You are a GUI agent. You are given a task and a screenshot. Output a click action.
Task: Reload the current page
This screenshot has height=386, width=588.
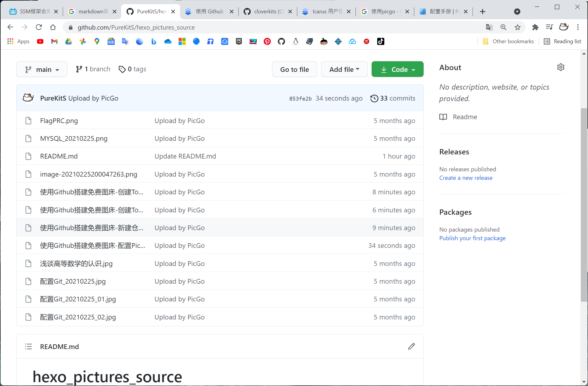[x=39, y=27]
